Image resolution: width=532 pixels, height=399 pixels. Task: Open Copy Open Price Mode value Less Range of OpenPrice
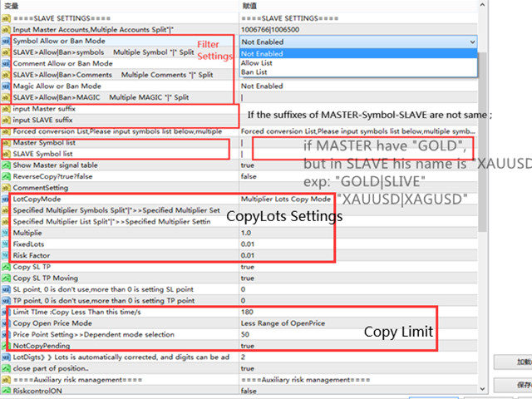coord(283,323)
